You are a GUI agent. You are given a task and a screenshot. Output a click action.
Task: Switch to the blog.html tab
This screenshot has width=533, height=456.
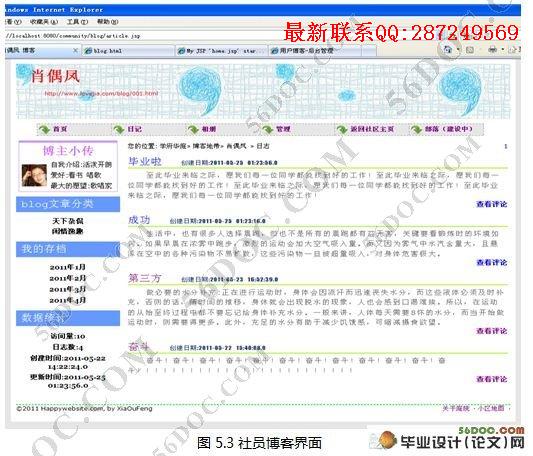128,51
